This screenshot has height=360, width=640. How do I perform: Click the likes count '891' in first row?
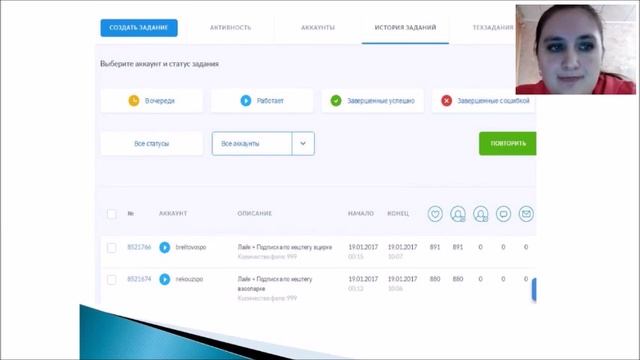pyautogui.click(x=435, y=247)
